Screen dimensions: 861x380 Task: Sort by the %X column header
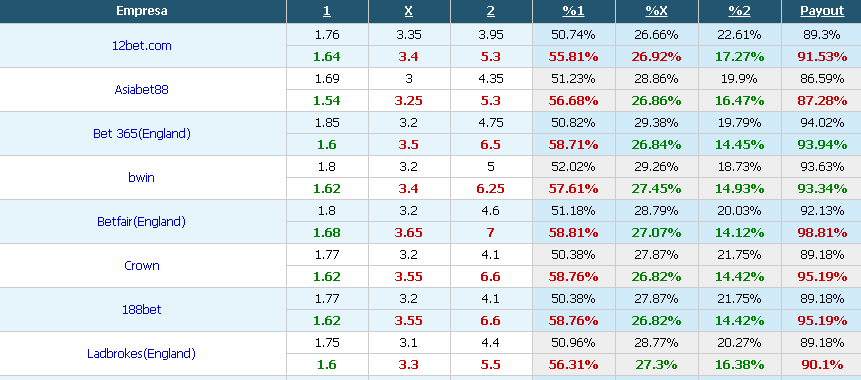656,11
